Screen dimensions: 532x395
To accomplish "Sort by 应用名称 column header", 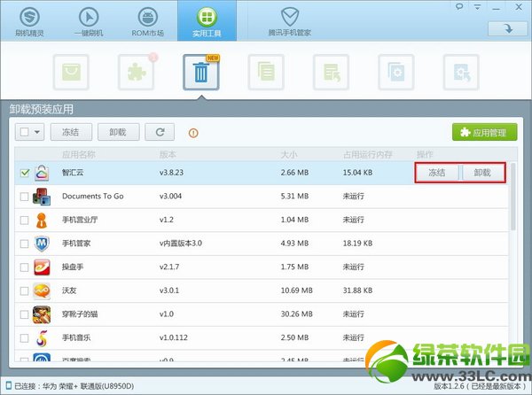I will (x=79, y=155).
